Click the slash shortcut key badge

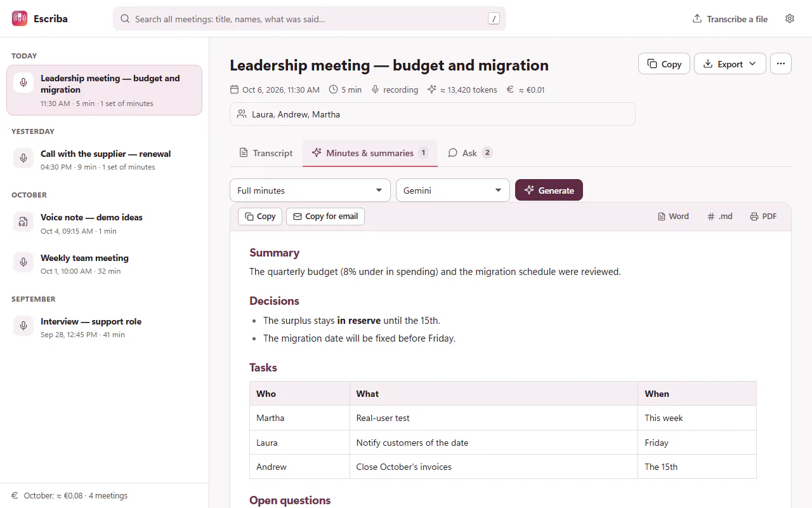coord(494,18)
